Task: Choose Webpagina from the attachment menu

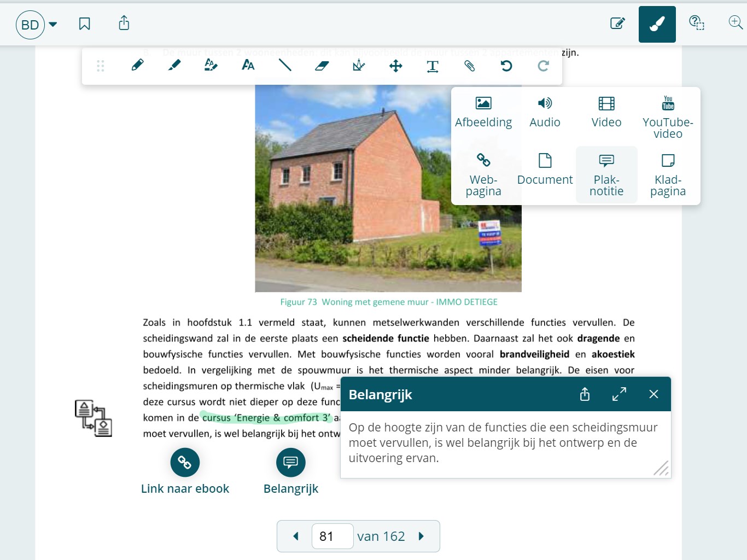Action: 483,175
